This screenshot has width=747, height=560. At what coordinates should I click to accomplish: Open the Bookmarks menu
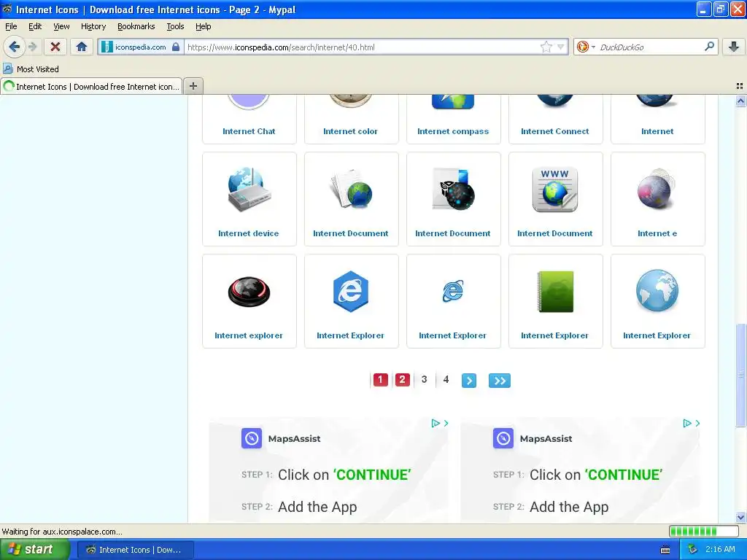click(136, 26)
